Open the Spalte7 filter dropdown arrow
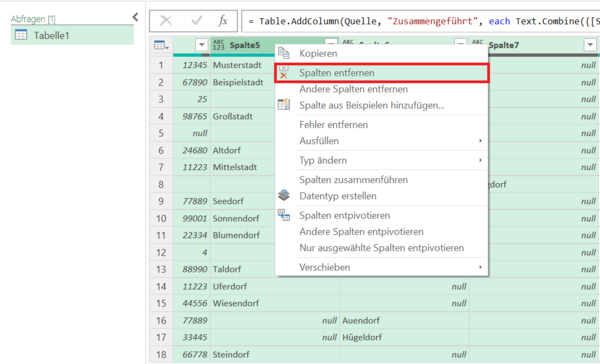 590,45
